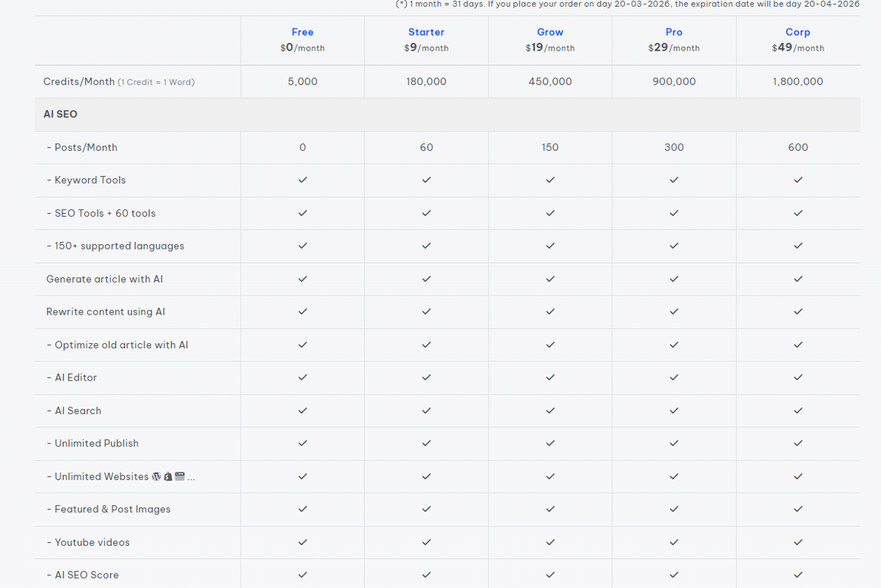Click the 300 posts value under Pro
The height and width of the screenshot is (588, 881).
[x=674, y=147]
